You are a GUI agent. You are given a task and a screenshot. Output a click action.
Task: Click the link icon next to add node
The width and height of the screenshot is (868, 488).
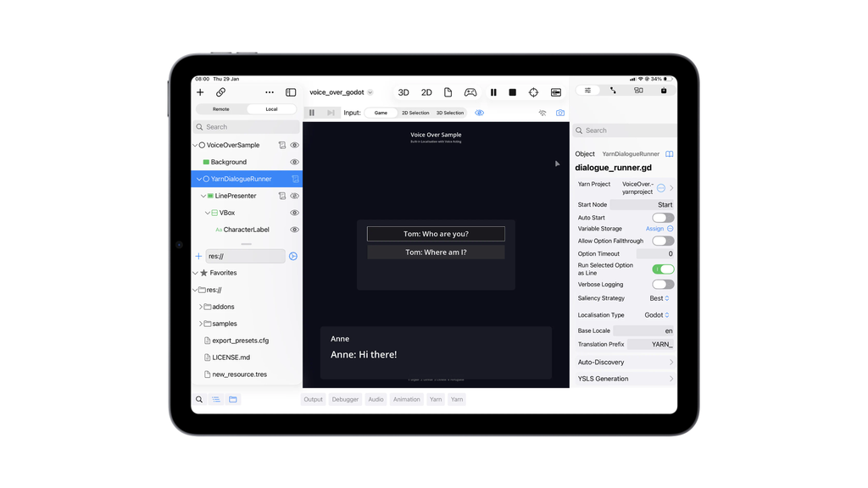(x=220, y=92)
